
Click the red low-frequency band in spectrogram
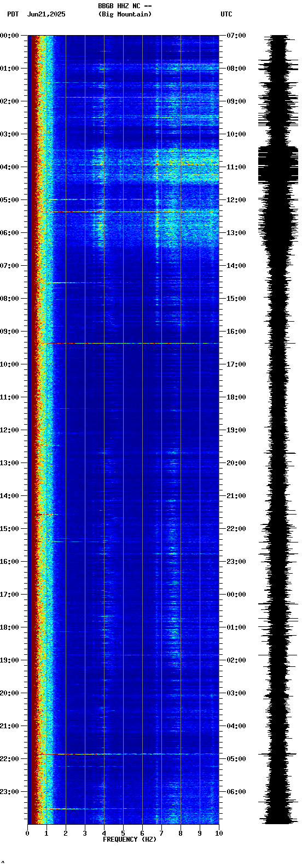pyautogui.click(x=33, y=430)
